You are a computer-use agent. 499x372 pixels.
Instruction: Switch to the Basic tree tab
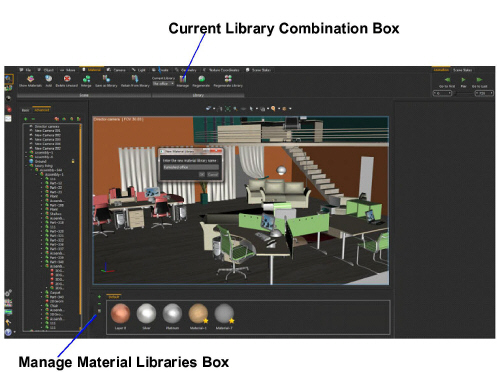(x=25, y=110)
